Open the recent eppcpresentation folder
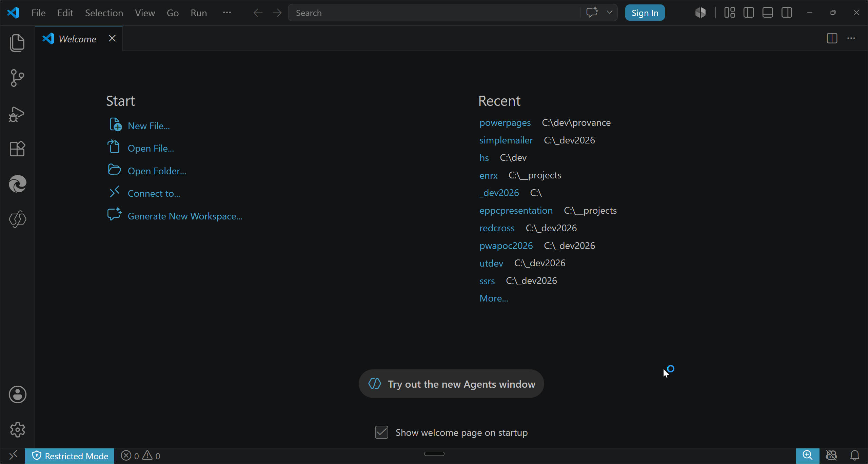The width and height of the screenshot is (868, 464). click(x=516, y=210)
